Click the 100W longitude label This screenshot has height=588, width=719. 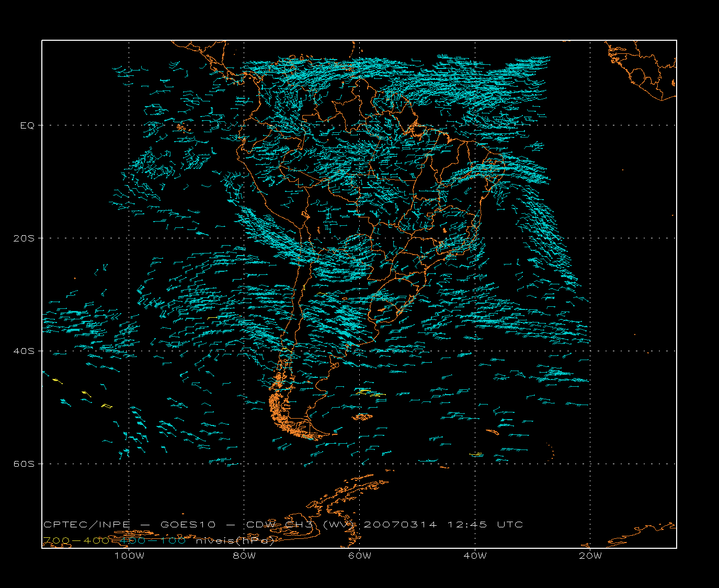129,556
